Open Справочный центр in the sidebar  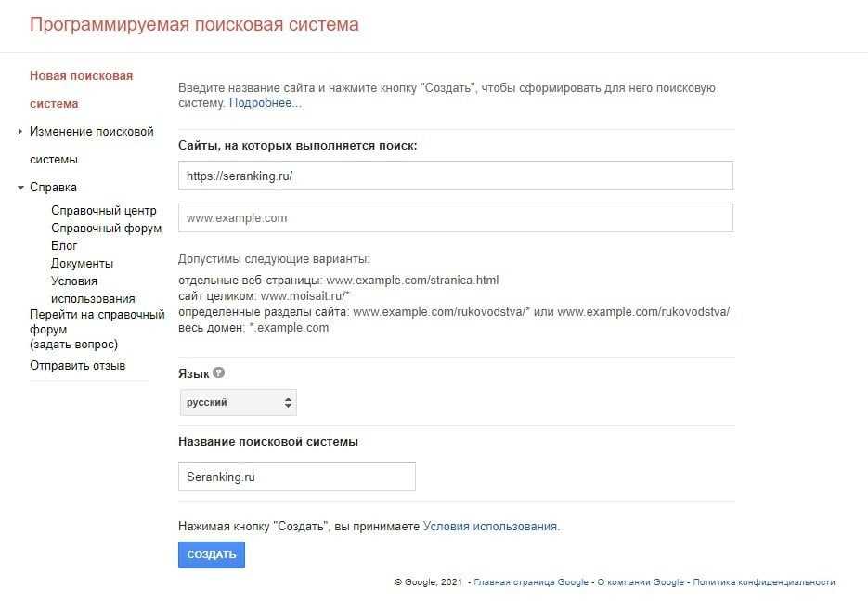[104, 211]
